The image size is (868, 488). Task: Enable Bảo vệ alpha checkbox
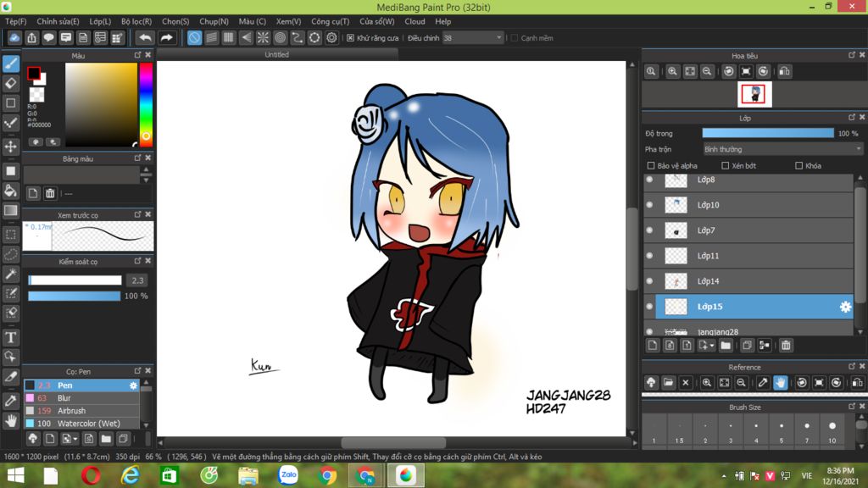click(651, 166)
